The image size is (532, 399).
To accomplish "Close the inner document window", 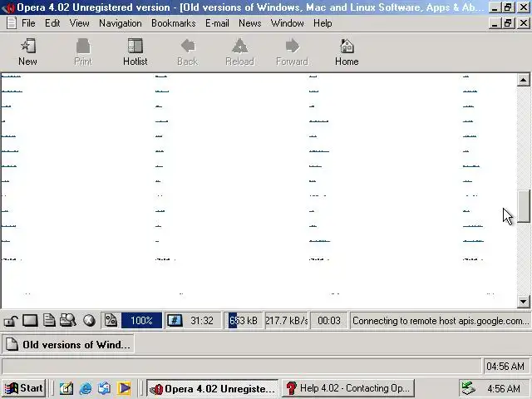I will tap(524, 23).
